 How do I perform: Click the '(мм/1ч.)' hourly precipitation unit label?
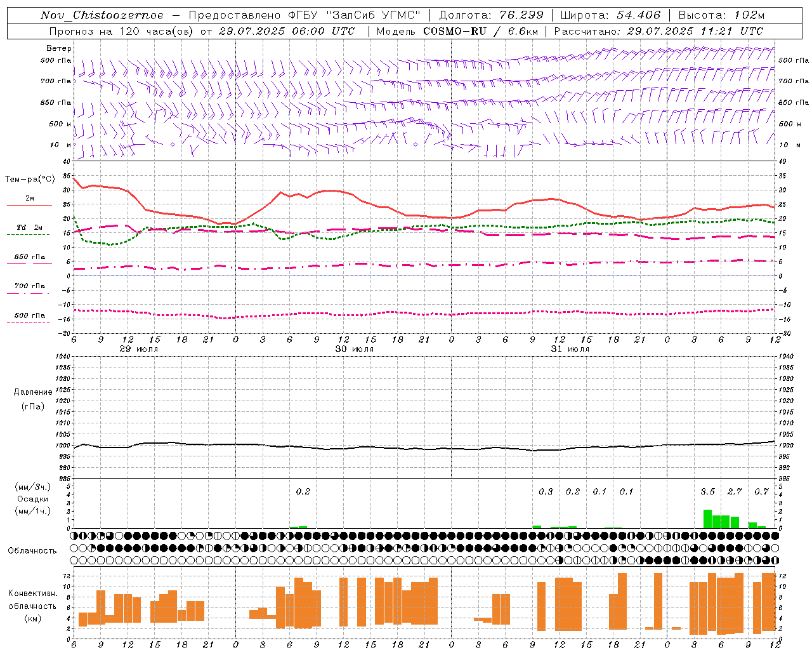tap(33, 510)
